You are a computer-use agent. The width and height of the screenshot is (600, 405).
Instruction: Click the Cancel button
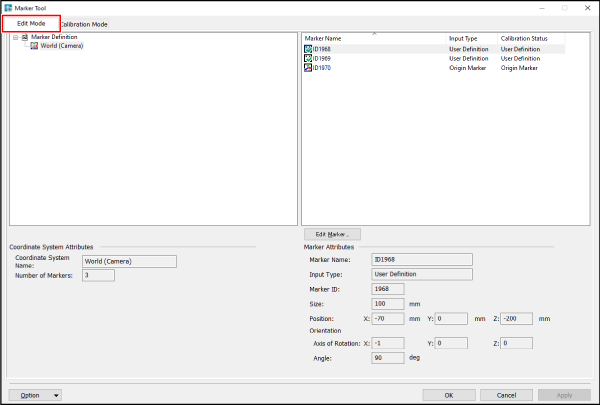coord(506,395)
